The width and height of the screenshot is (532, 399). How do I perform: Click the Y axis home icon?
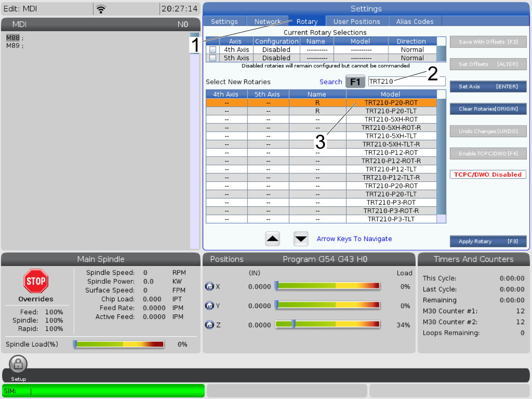click(209, 305)
